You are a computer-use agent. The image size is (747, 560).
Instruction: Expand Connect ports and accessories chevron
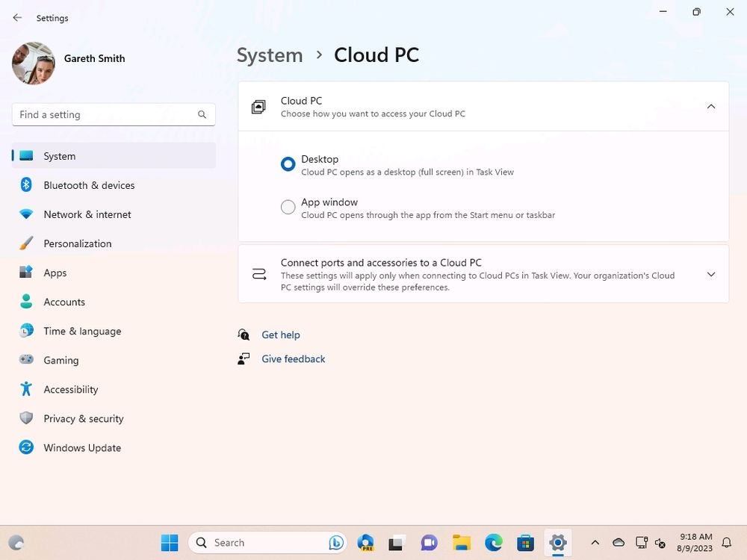(711, 274)
